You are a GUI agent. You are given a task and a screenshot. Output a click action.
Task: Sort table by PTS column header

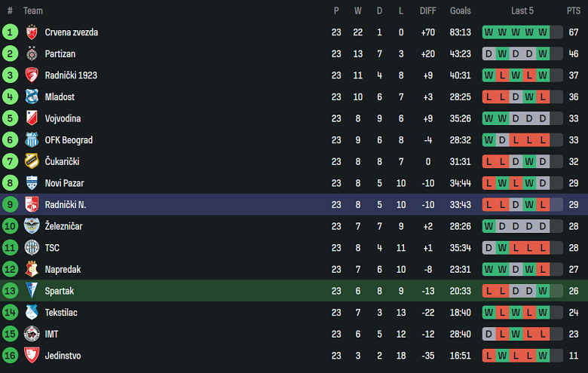coord(573,11)
